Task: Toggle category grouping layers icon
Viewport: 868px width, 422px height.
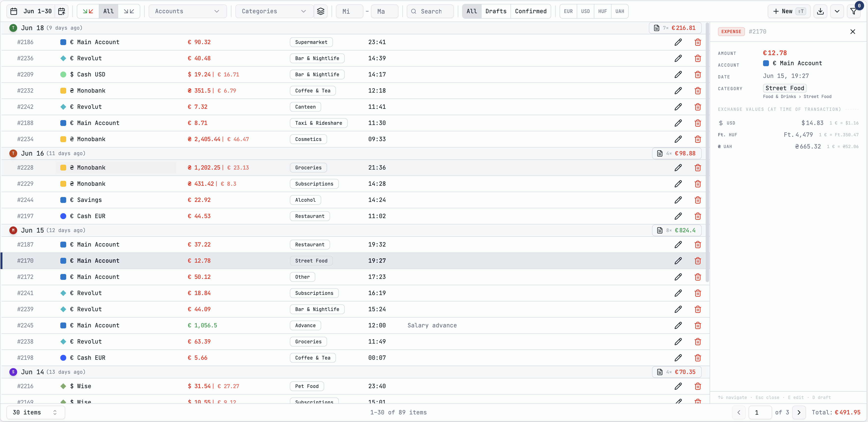Action: click(x=321, y=12)
